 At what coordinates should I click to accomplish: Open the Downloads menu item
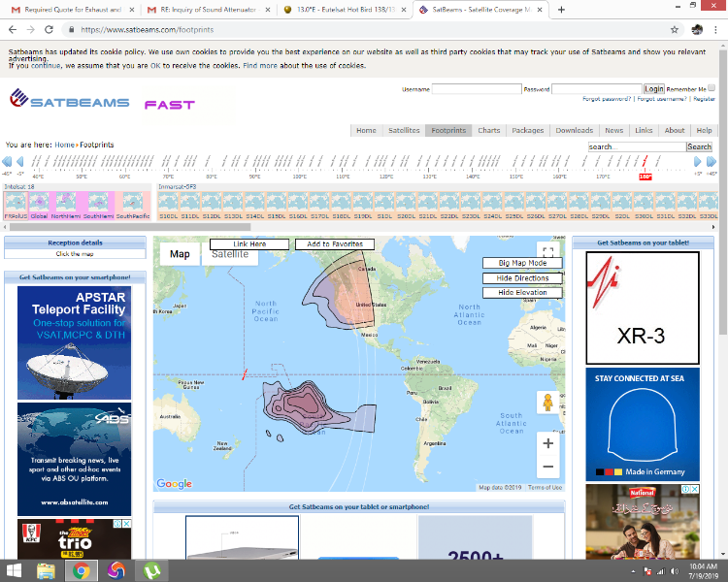point(575,130)
